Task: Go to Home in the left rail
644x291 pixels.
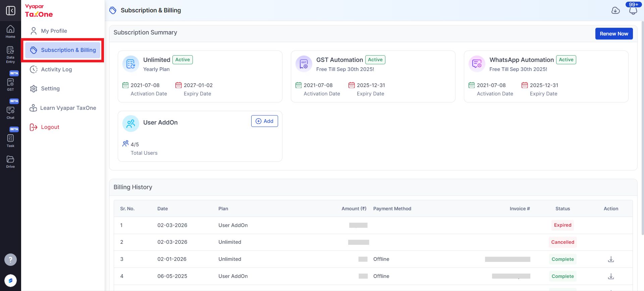Action: click(10, 32)
